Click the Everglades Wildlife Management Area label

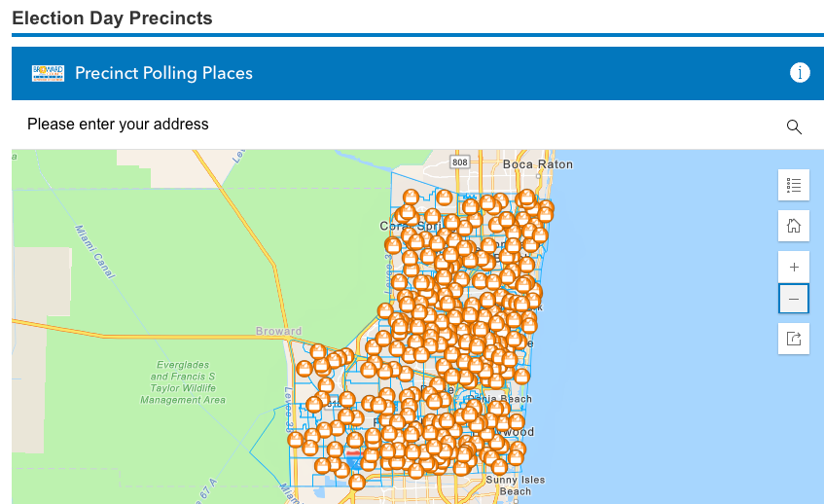[x=183, y=382]
